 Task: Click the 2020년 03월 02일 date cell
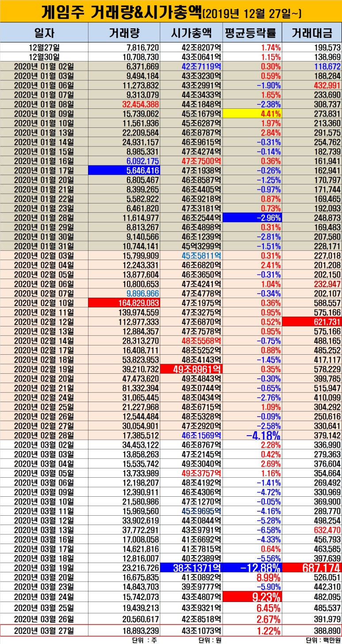click(x=44, y=445)
